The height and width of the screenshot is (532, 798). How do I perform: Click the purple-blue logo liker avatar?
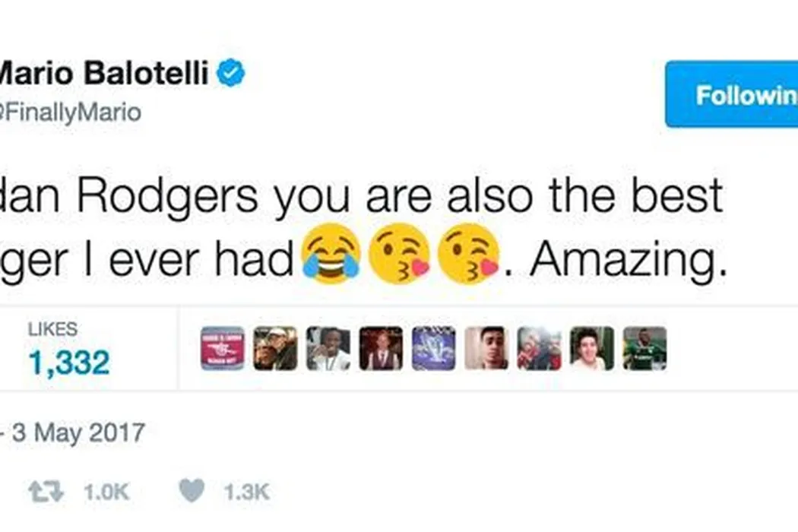click(x=433, y=349)
